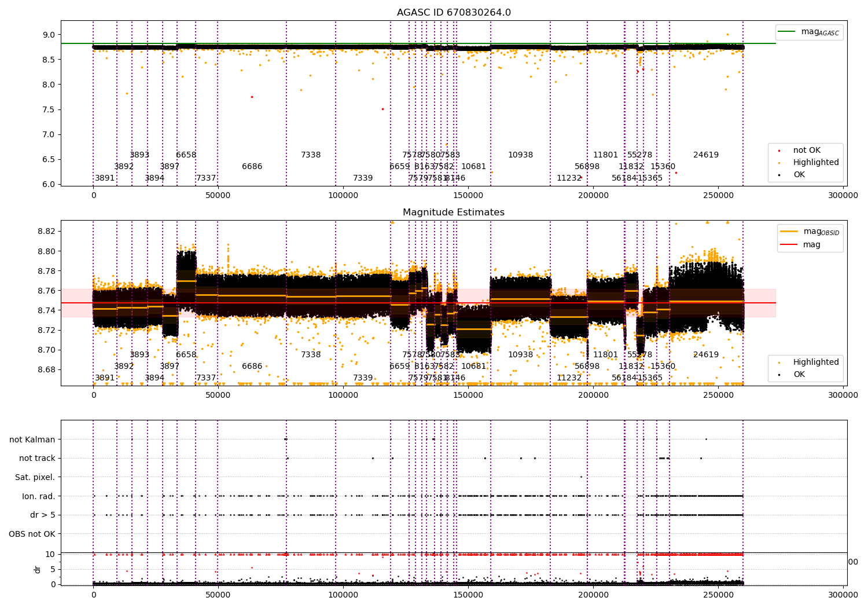
Task: Click the 'not OK' legend entry
Action: pyautogui.click(x=807, y=150)
